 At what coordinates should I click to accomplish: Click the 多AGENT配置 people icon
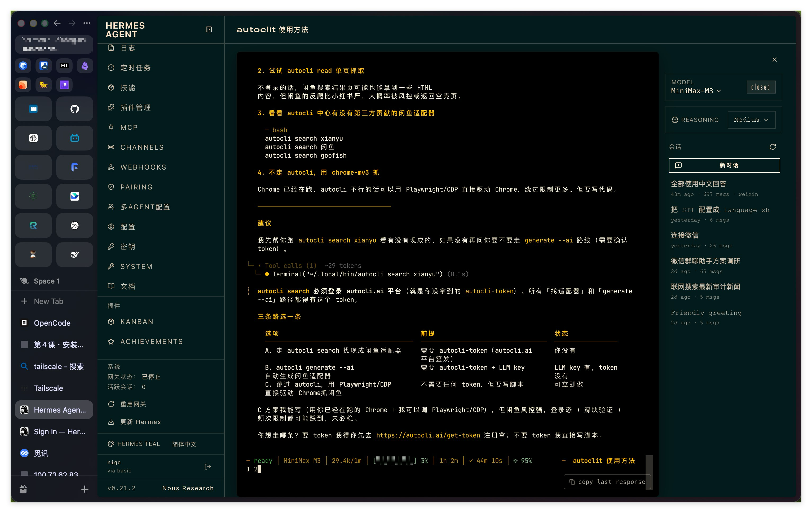tap(111, 207)
